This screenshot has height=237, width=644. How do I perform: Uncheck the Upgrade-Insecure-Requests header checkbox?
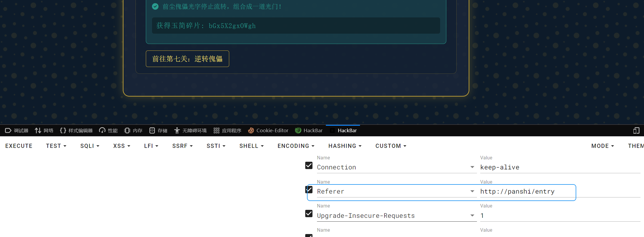[309, 213]
